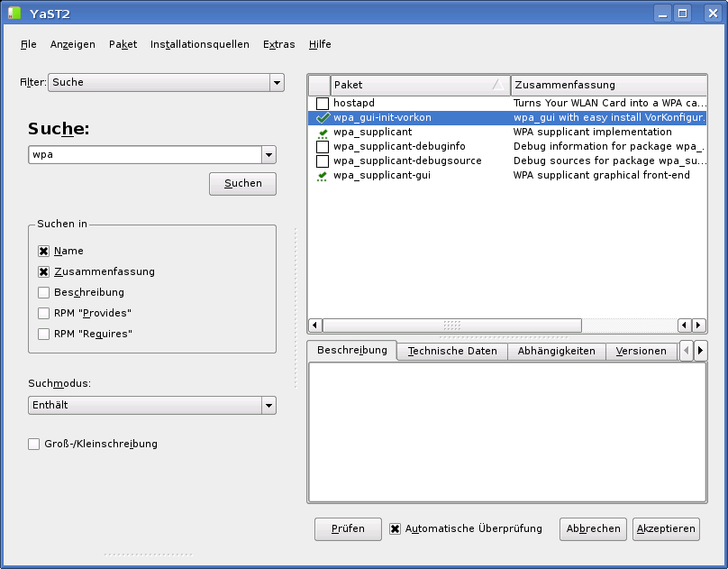The width and height of the screenshot is (728, 569).
Task: Click the horizontal scrollbar thumb of package list
Action: coord(452,326)
